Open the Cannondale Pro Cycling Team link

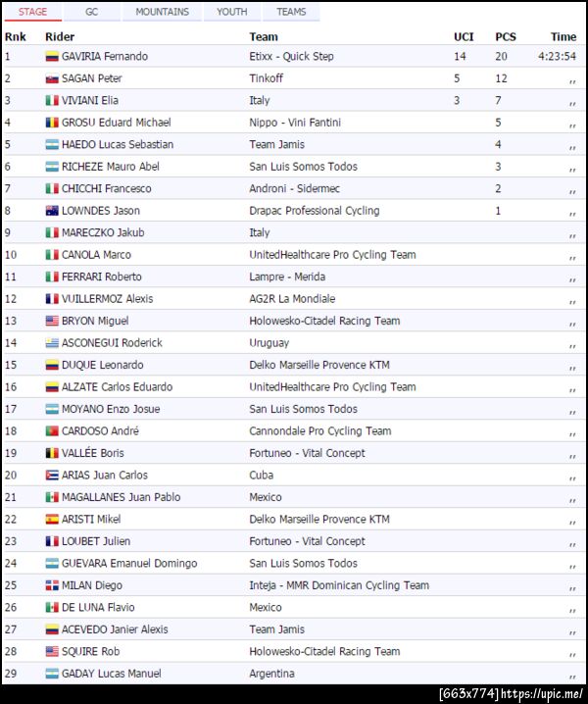tap(320, 431)
